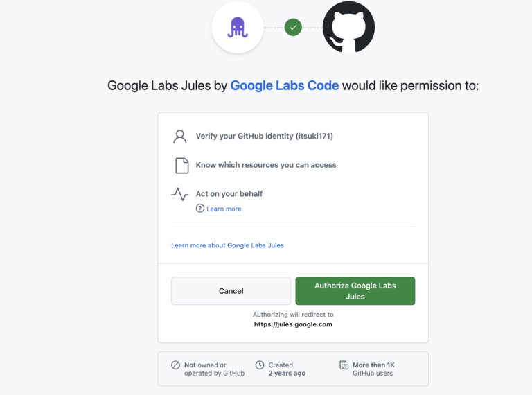The height and width of the screenshot is (395, 532).
Task: Click the pulse icon beside Act on your behalf
Action: pyautogui.click(x=180, y=194)
